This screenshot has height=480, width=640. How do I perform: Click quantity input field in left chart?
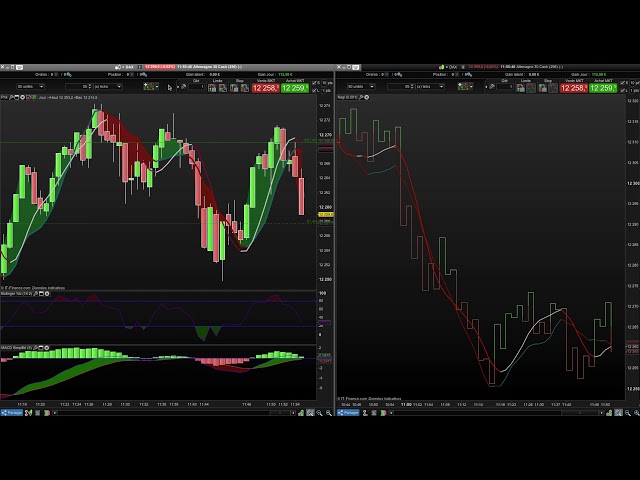[x=196, y=87]
